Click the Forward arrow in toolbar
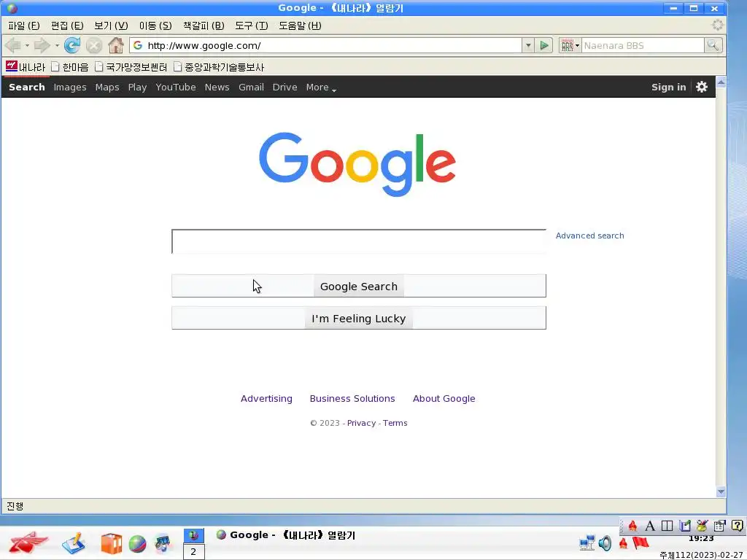Viewport: 747px width, 560px height. [42, 46]
